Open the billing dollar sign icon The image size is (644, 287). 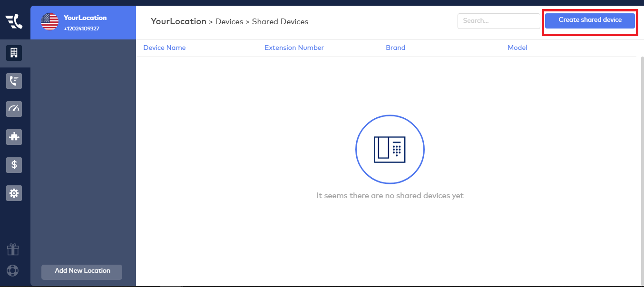(14, 165)
